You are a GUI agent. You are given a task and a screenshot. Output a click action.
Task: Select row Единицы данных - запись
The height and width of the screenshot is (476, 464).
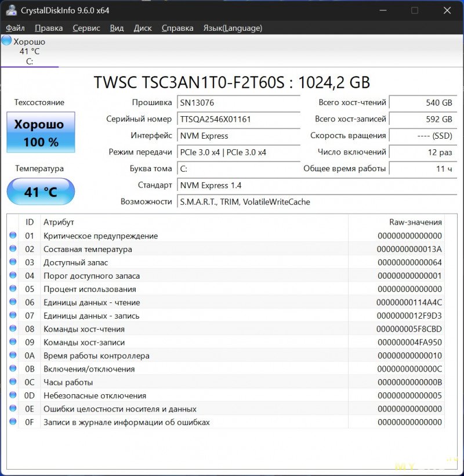pyautogui.click(x=226, y=316)
